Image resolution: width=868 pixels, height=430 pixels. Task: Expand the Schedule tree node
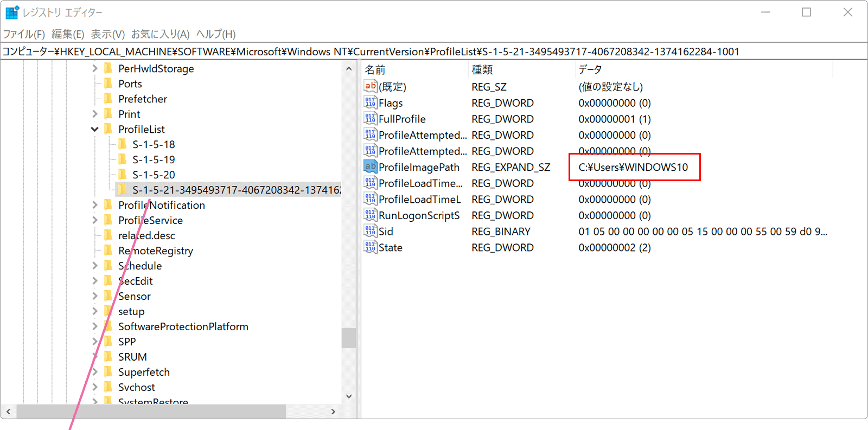point(94,266)
